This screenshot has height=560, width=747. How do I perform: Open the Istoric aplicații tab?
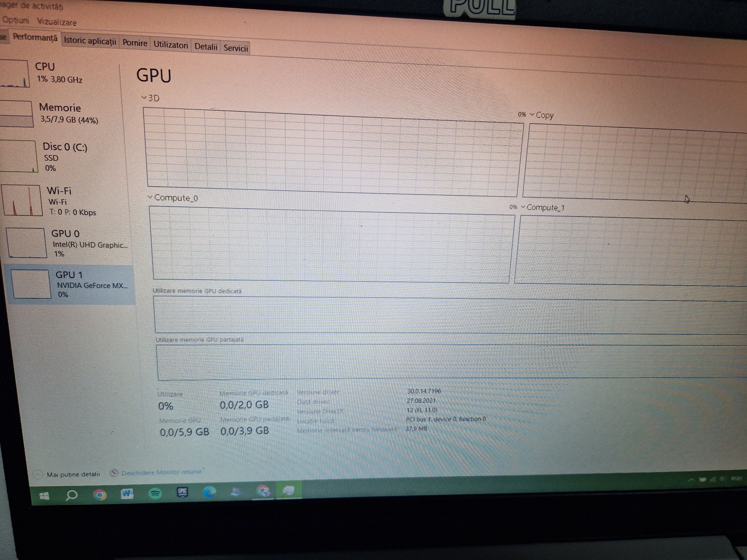[x=90, y=41]
